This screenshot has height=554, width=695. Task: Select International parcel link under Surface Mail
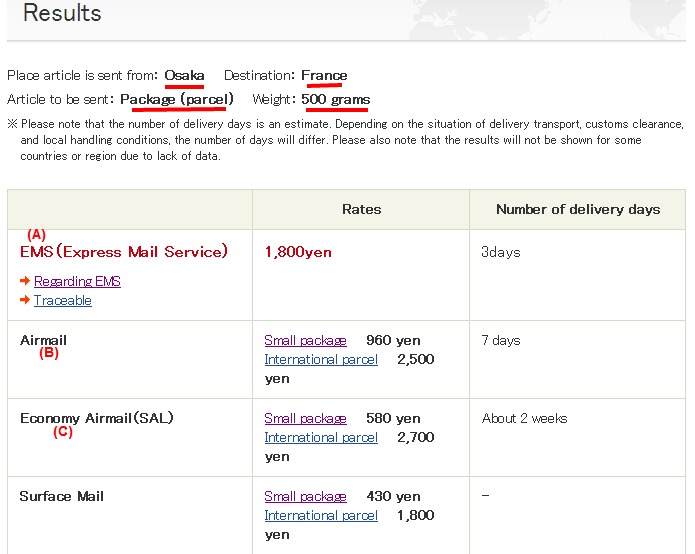click(321, 516)
